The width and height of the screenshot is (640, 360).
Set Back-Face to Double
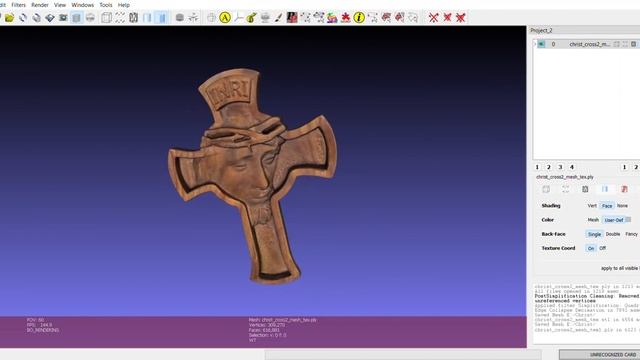[613, 234]
